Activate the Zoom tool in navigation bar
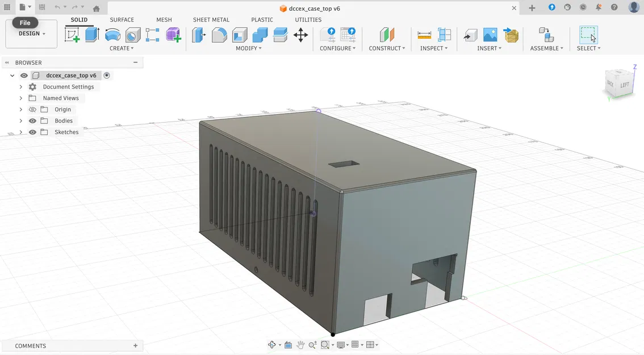644x355 pixels. [312, 344]
